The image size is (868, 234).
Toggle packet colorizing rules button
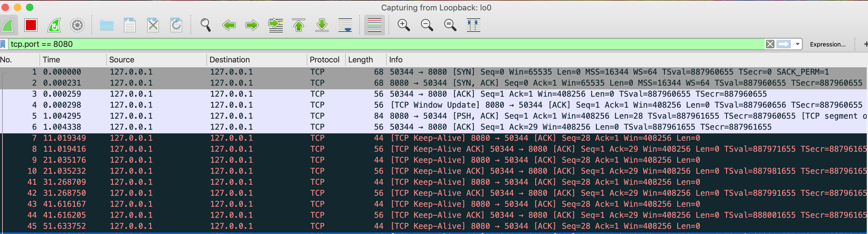(x=374, y=25)
